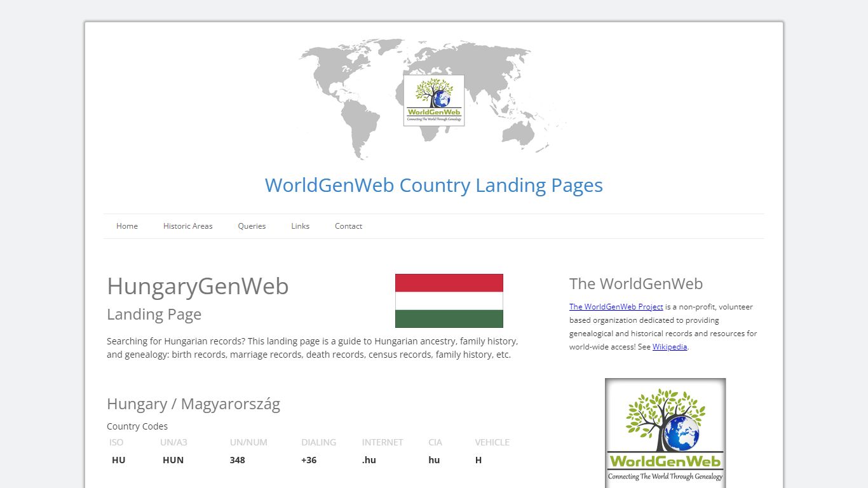868x488 pixels.
Task: Click the CIA column header
Action: [435, 442]
